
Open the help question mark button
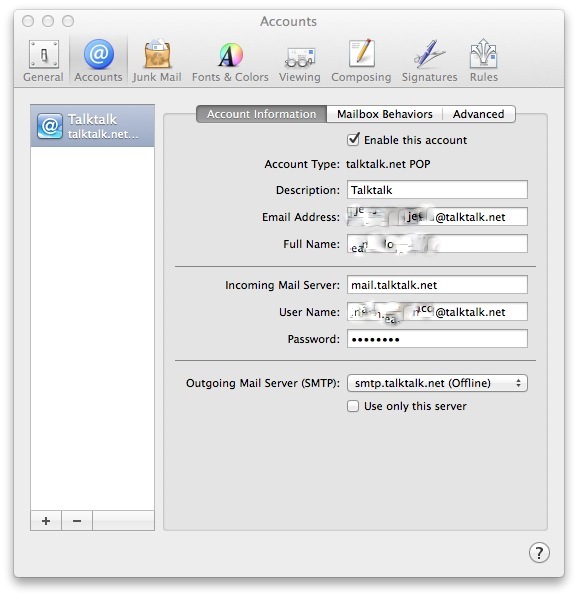tap(539, 552)
